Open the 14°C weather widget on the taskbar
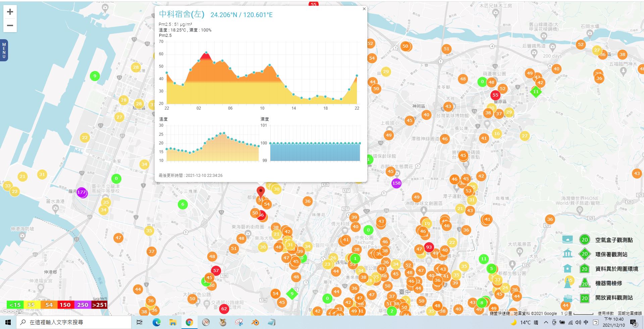644x329 pixels. coord(525,322)
